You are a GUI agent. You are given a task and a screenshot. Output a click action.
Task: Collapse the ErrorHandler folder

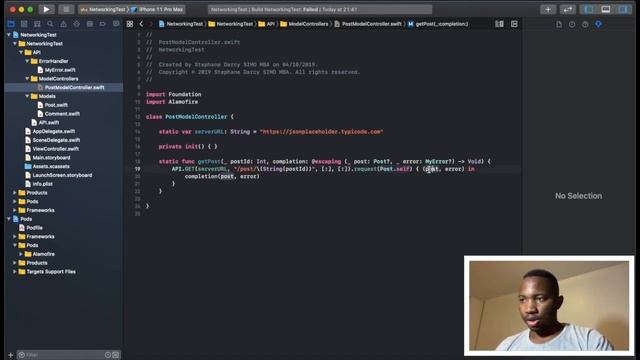(x=27, y=61)
